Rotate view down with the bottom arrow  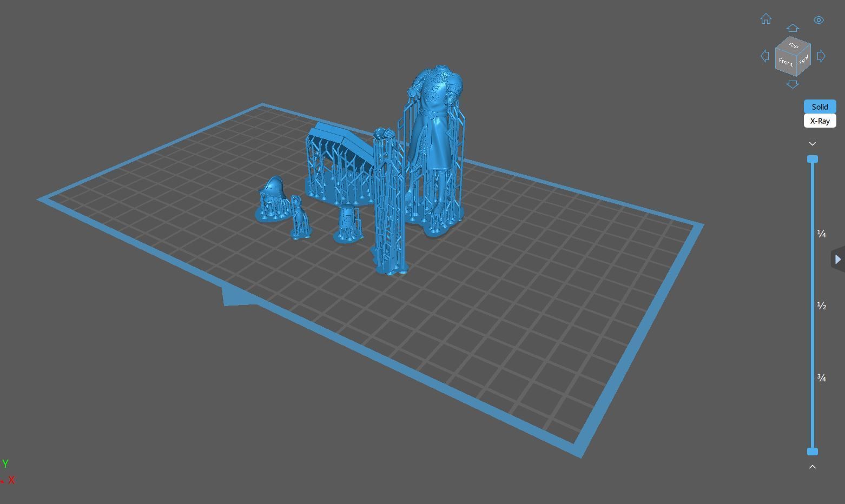tap(793, 84)
